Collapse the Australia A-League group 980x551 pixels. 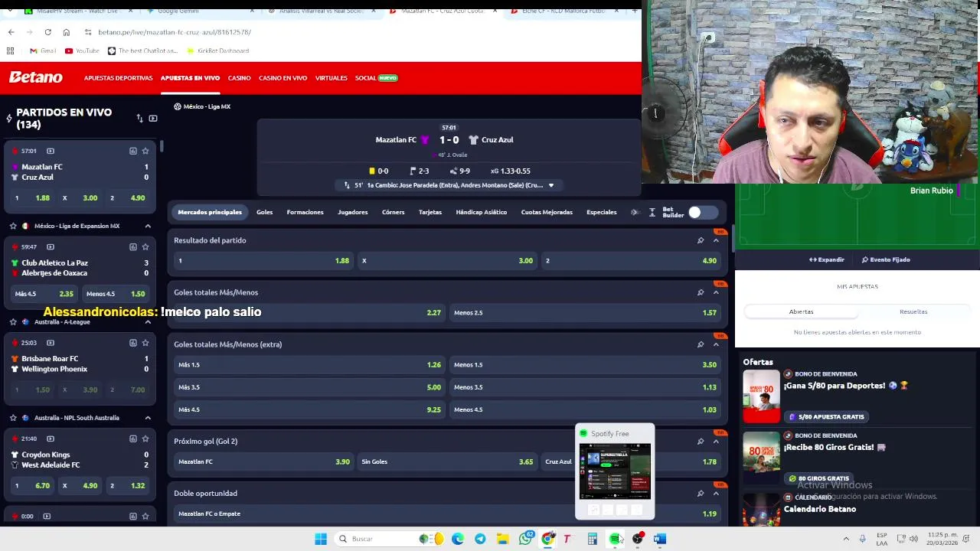pyautogui.click(x=148, y=322)
